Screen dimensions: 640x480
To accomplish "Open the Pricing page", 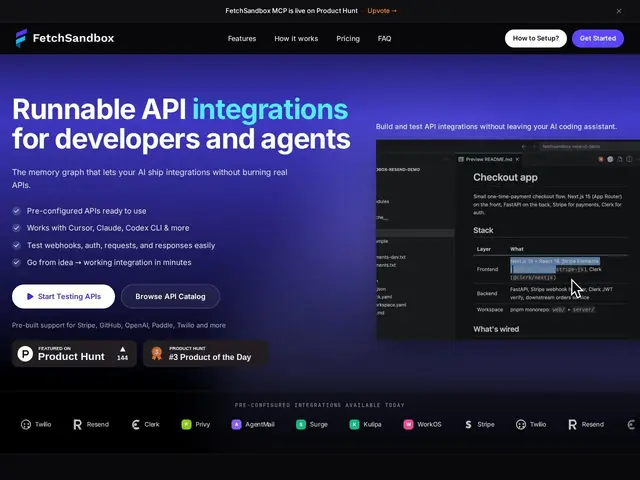I will point(348,38).
